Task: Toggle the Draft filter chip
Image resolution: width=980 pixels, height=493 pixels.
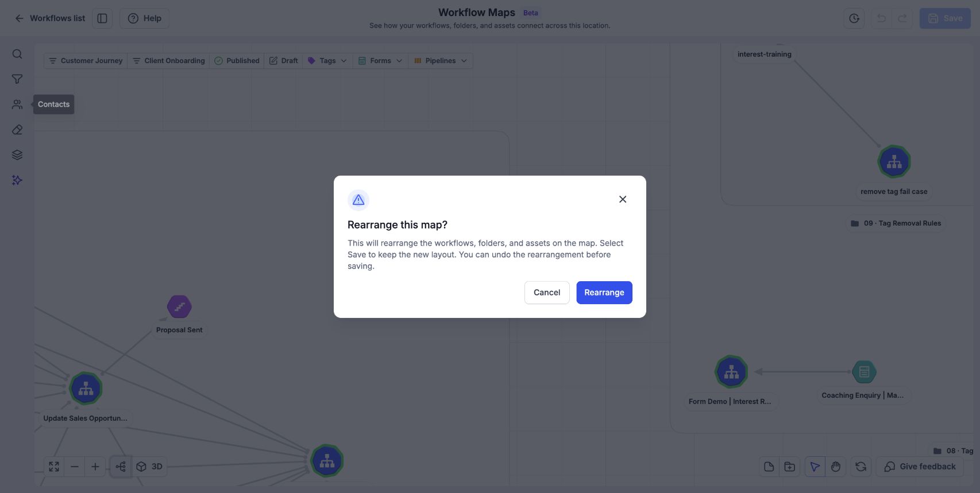Action: [x=284, y=61]
